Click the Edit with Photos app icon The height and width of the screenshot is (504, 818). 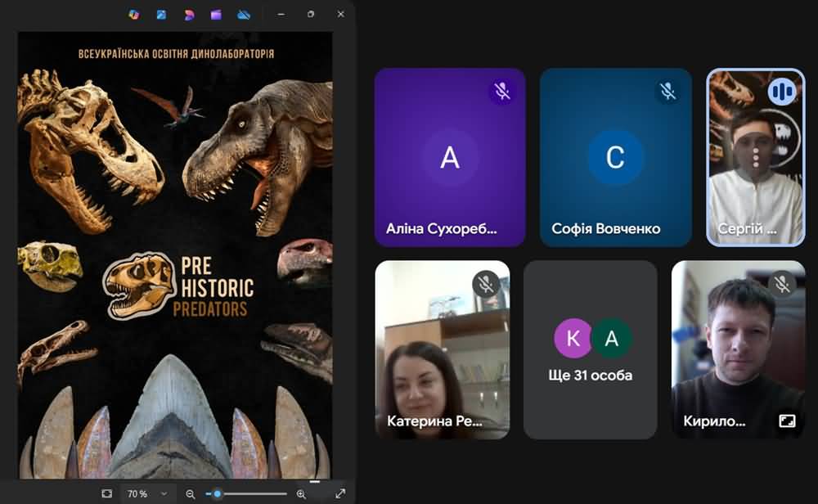pyautogui.click(x=162, y=14)
